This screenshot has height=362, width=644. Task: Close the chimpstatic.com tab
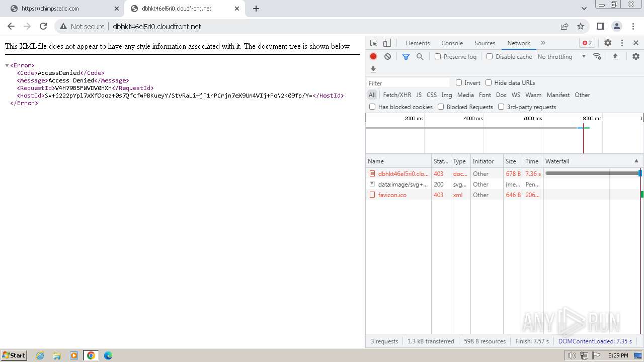[116, 9]
